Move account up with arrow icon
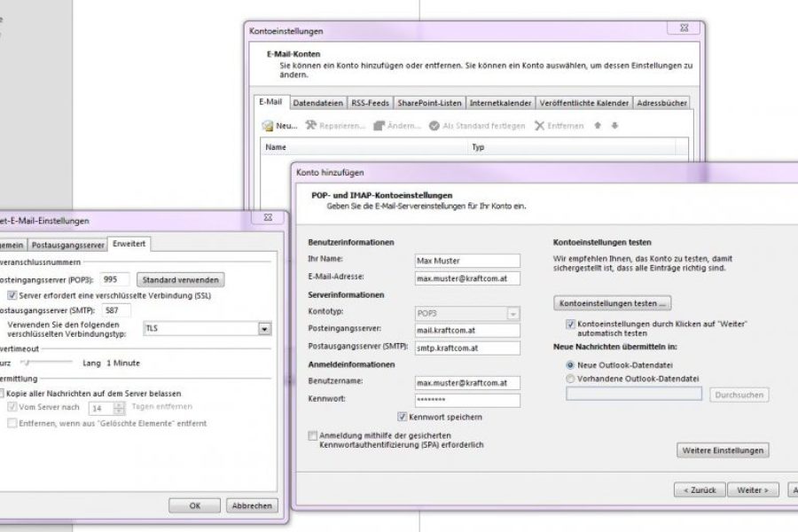Screen dimensions: 798x532 coord(598,126)
